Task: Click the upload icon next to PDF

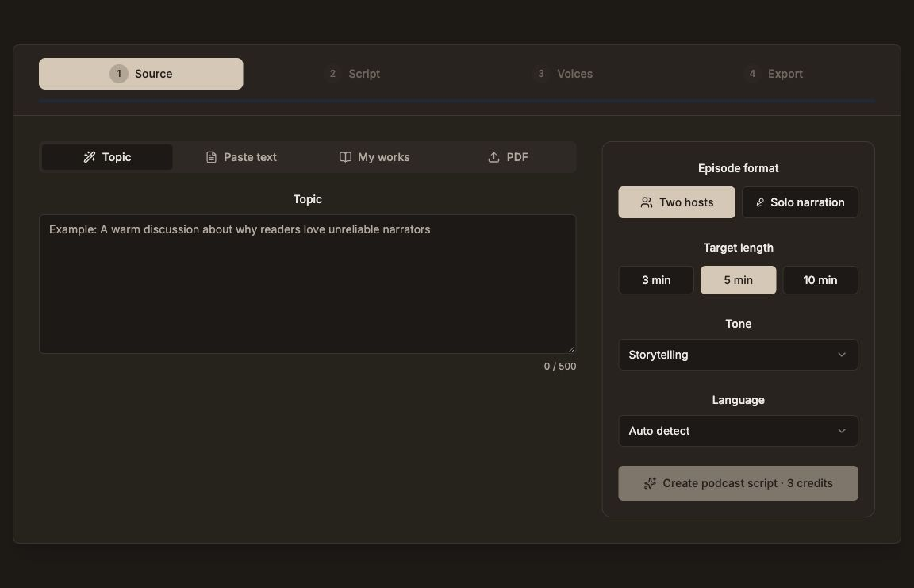Action: click(x=493, y=157)
